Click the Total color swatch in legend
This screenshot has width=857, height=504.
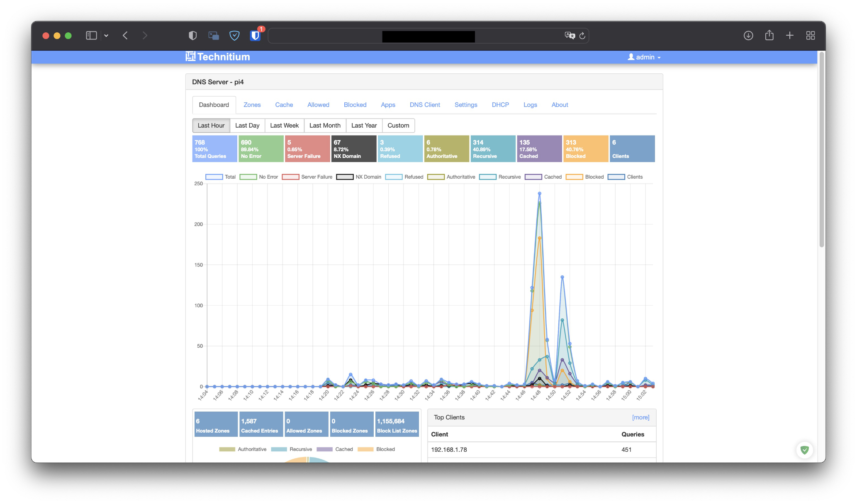coord(214,177)
